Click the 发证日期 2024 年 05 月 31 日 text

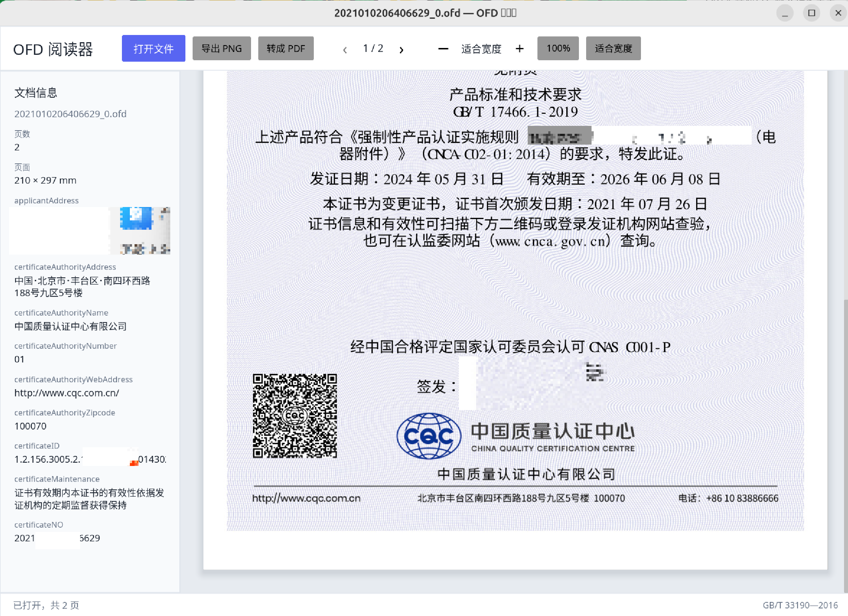407,179
